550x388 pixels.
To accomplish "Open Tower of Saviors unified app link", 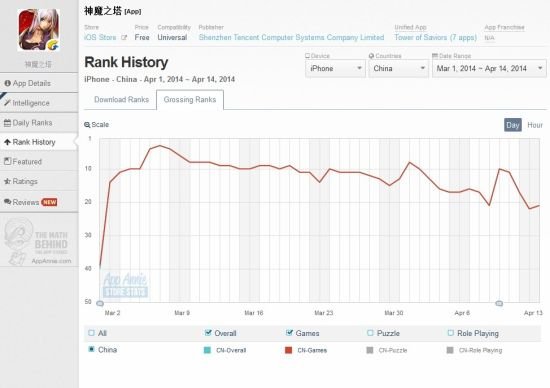I will 435,38.
